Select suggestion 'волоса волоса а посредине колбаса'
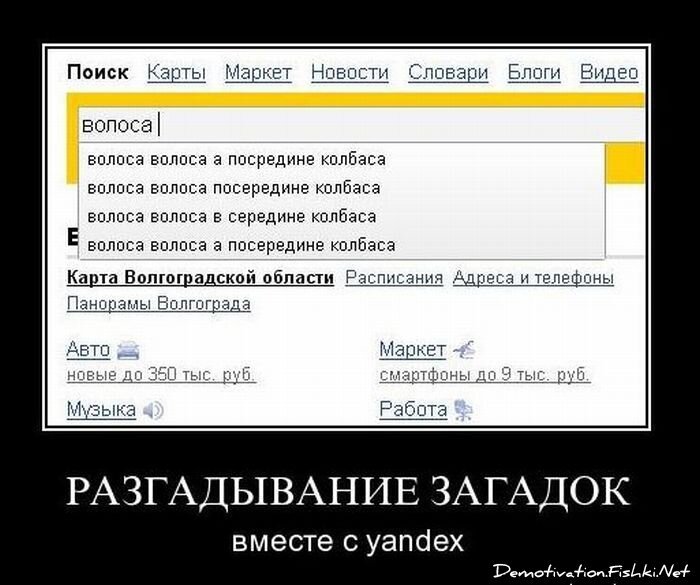 236,159
